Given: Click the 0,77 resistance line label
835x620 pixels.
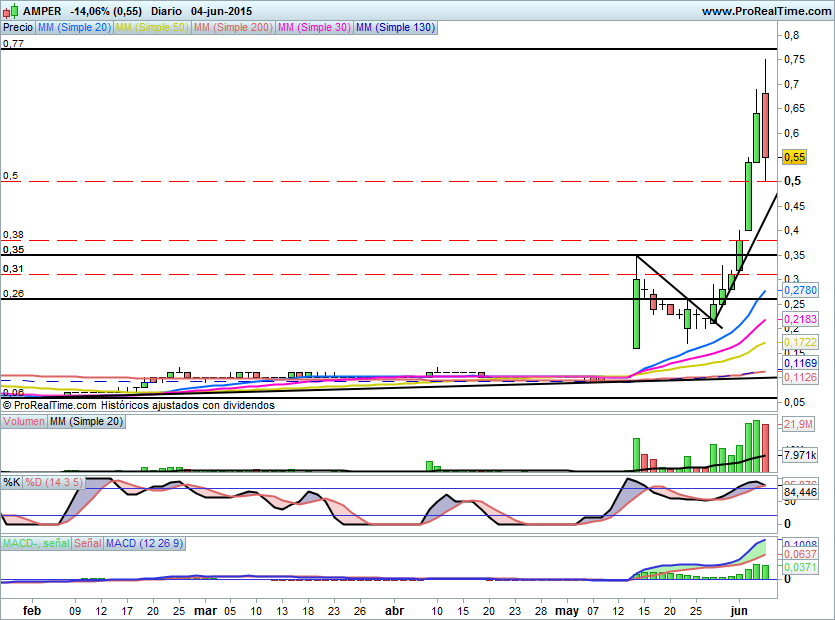Looking at the screenshot, I should click(12, 44).
